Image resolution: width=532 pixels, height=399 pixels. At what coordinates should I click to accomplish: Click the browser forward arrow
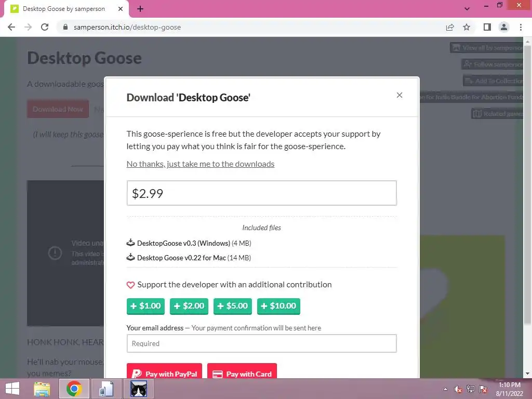coord(28,27)
